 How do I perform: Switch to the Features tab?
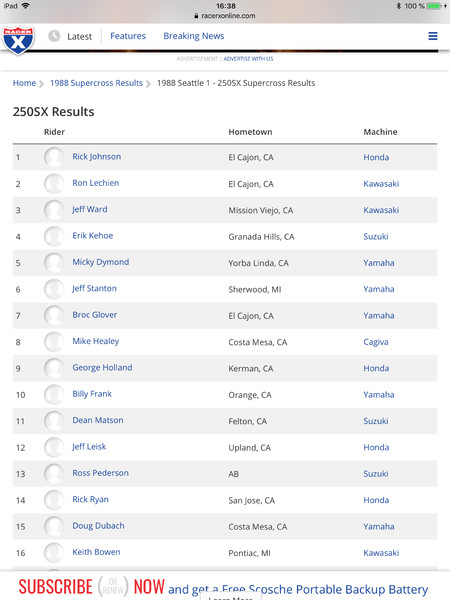[x=128, y=36]
